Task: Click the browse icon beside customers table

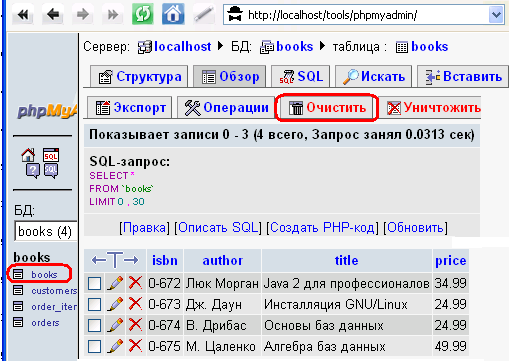Action: click(18, 290)
